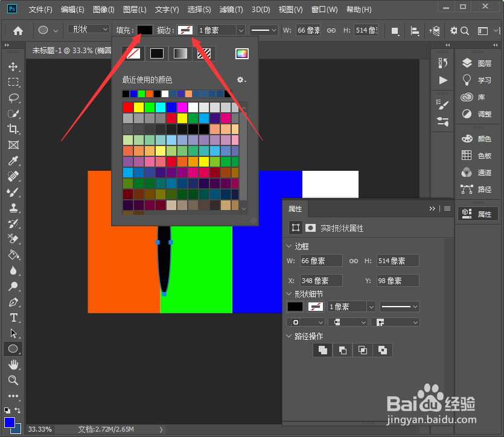Open the Search magnifier in options bar

(x=465, y=31)
